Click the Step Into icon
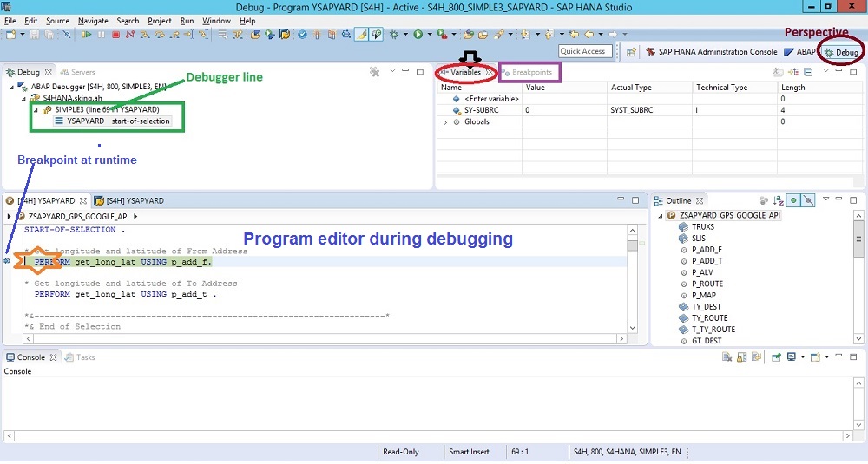This screenshot has height=464, width=868. tap(144, 35)
